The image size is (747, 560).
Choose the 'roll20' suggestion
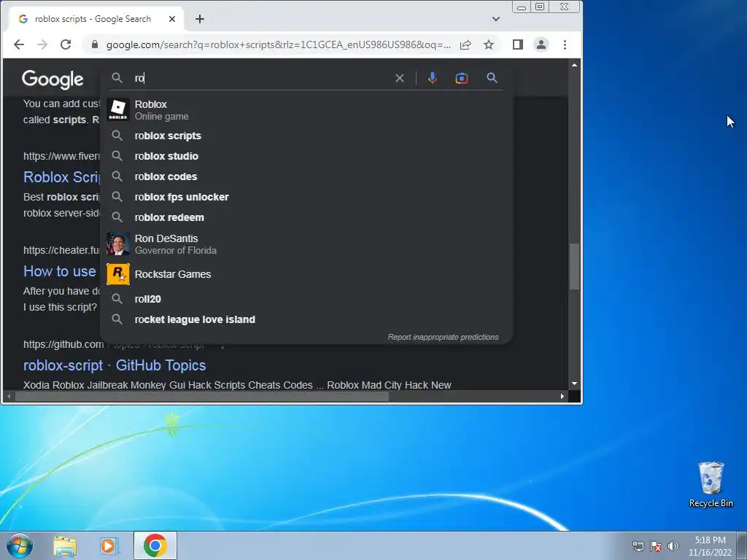tap(306, 299)
